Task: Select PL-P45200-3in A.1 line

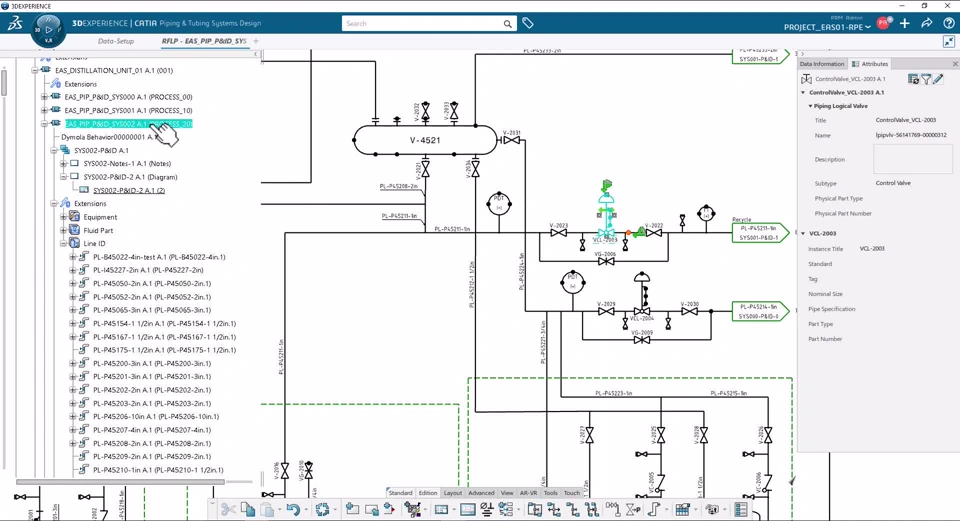Action: click(152, 364)
